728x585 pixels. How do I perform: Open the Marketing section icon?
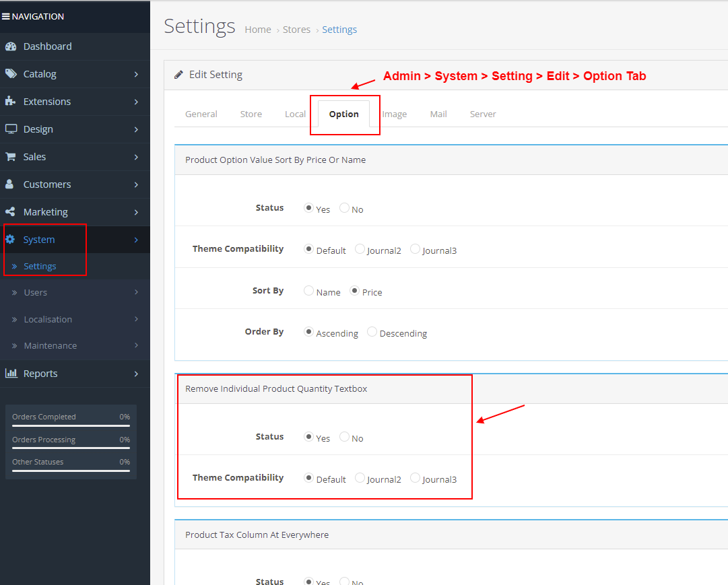coord(14,211)
